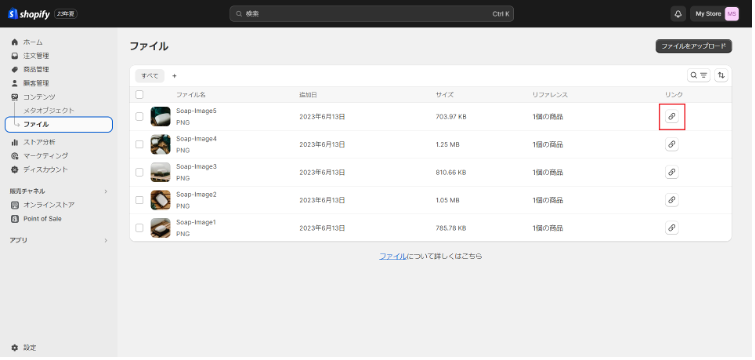Toggle the select-all header checkbox
Image resolution: width=755 pixels, height=360 pixels.
pos(139,94)
